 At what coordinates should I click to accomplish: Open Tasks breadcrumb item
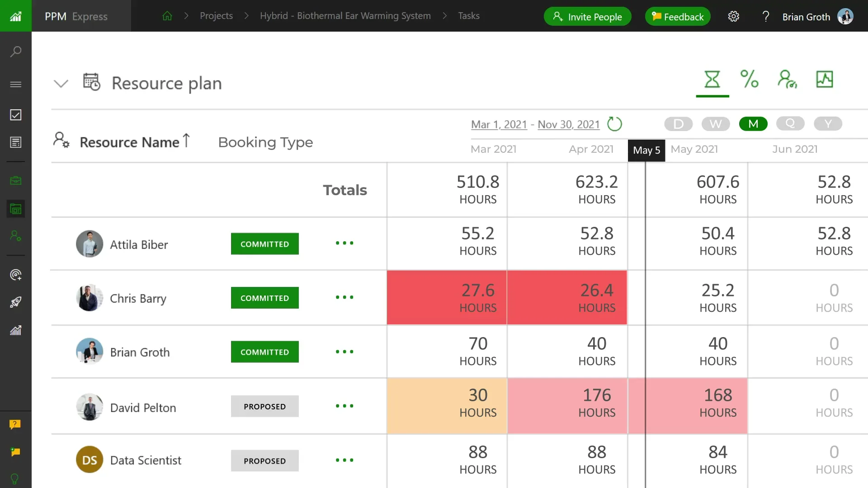pos(468,16)
